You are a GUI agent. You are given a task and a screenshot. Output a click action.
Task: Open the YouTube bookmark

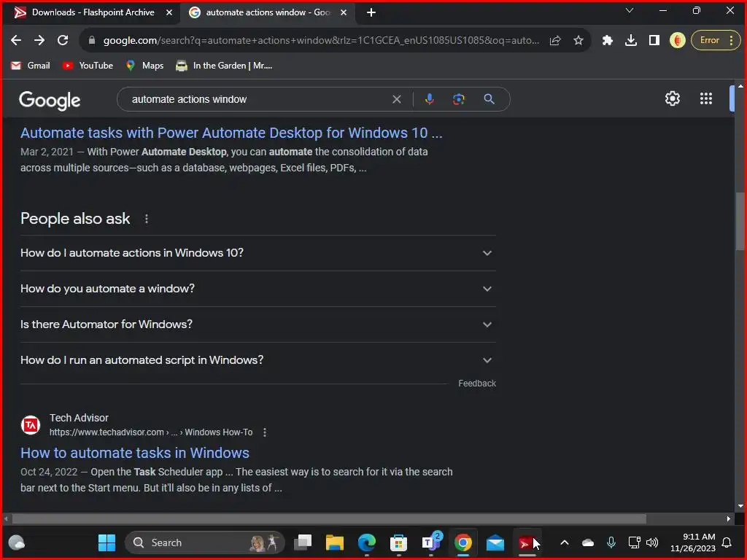pos(88,66)
